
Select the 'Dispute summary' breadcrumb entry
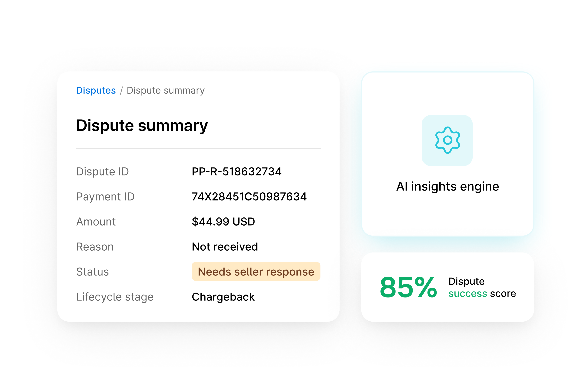[165, 90]
